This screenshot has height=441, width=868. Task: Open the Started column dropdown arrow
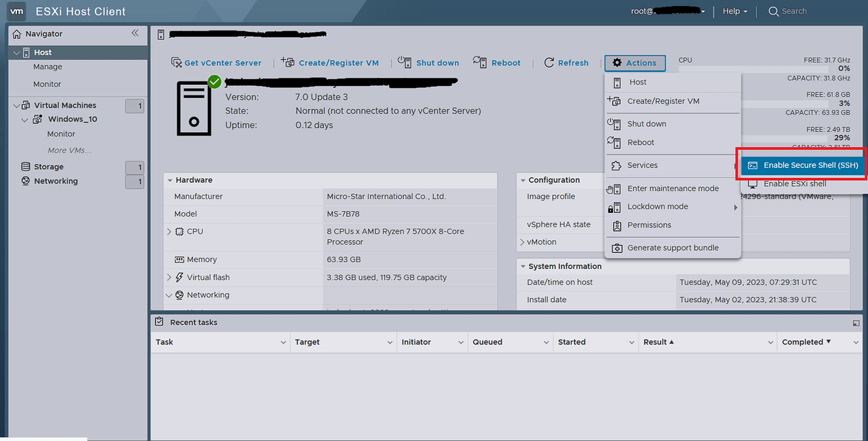(631, 343)
